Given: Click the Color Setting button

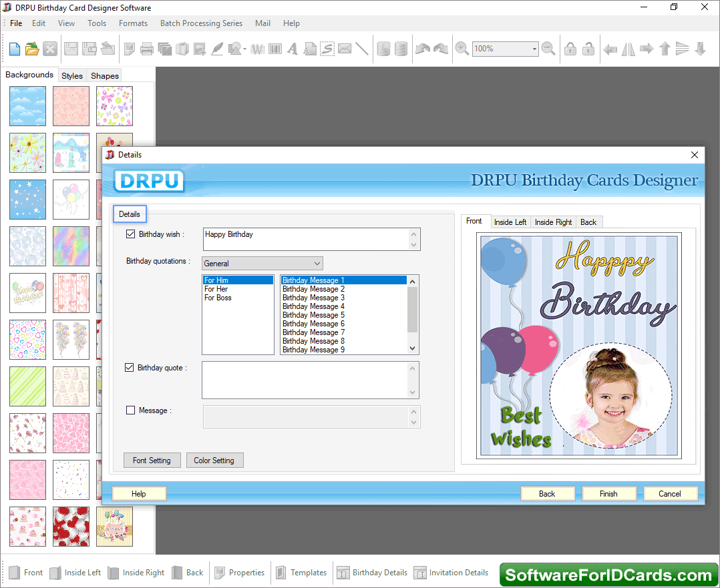Looking at the screenshot, I should click(x=214, y=461).
